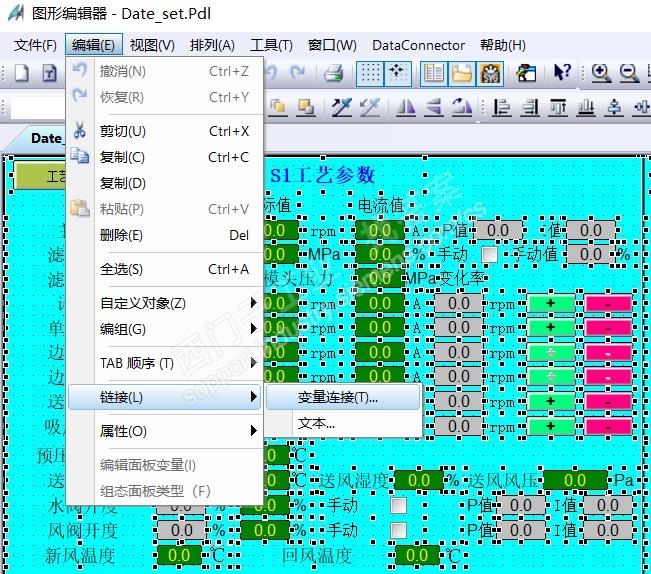This screenshot has width=651, height=574.
Task: Open the 窗口(W) menu
Action: click(x=332, y=45)
